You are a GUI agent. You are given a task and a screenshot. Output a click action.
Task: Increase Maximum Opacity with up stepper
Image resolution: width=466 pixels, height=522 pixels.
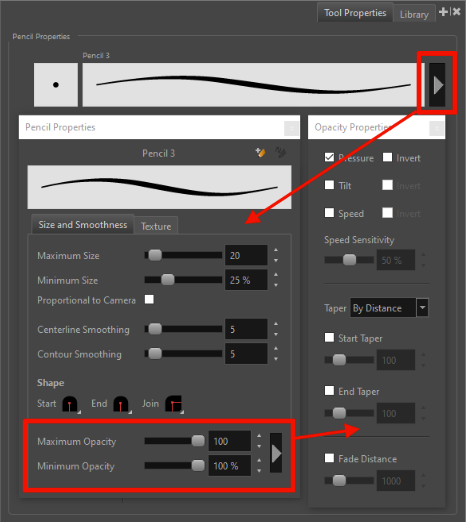pos(259,436)
